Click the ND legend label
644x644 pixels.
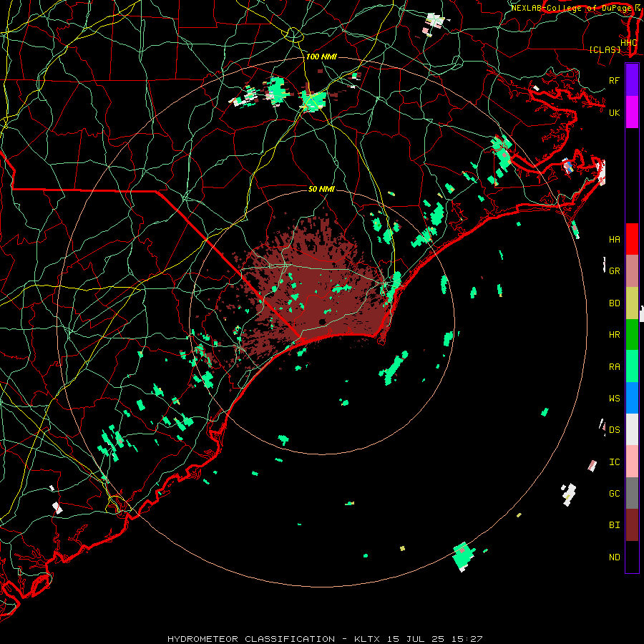tap(615, 557)
